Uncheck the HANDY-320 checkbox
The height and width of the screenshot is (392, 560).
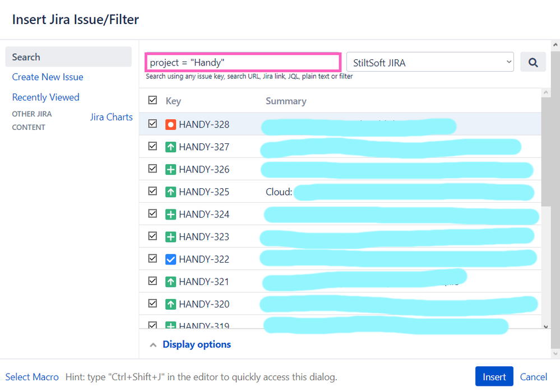click(152, 304)
